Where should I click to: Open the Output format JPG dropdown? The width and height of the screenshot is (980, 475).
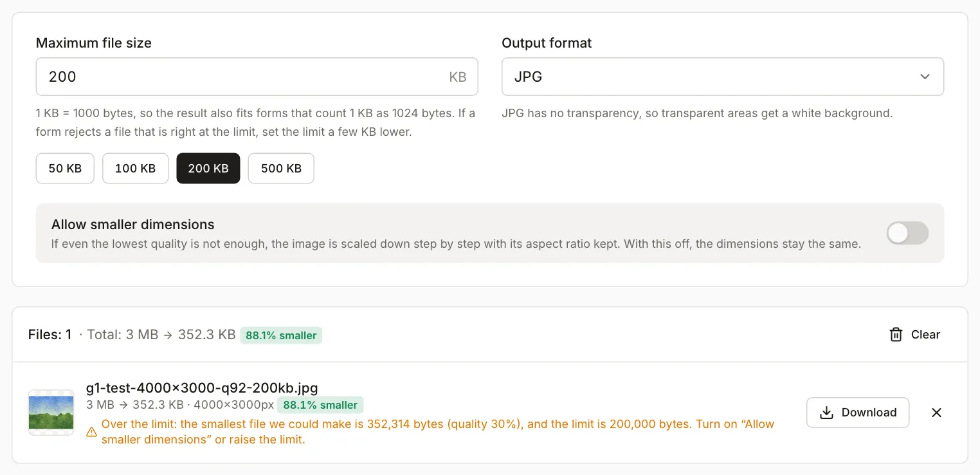pyautogui.click(x=723, y=77)
